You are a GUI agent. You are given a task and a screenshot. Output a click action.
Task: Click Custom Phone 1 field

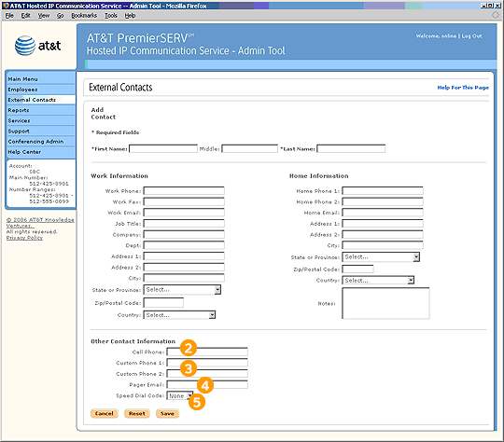pos(207,363)
